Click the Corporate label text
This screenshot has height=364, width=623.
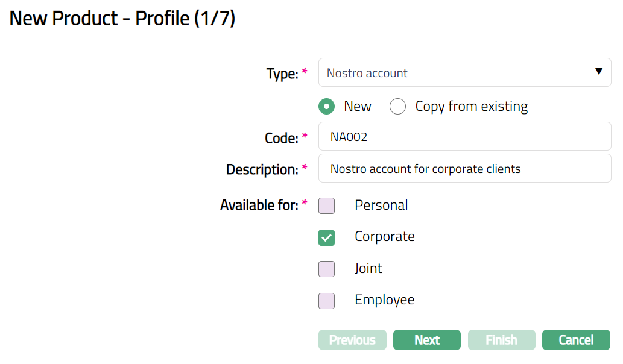pos(384,237)
